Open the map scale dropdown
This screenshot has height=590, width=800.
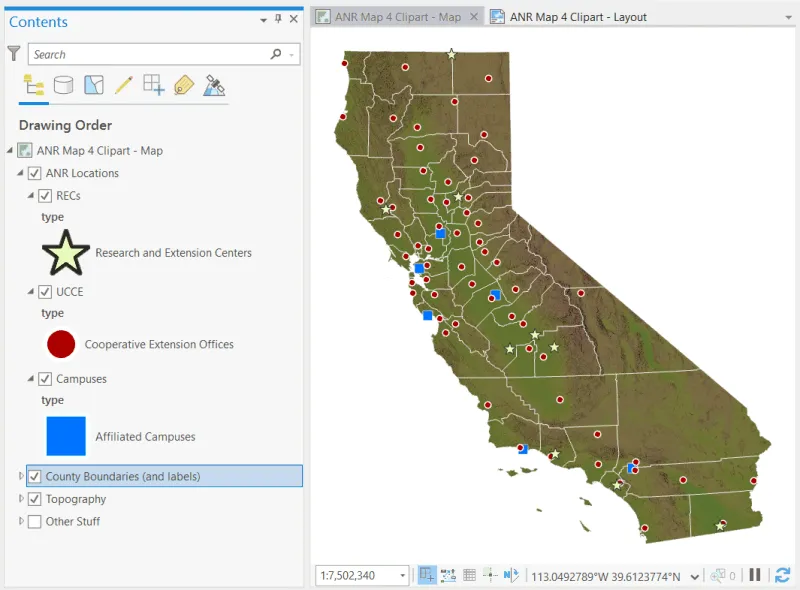click(401, 575)
